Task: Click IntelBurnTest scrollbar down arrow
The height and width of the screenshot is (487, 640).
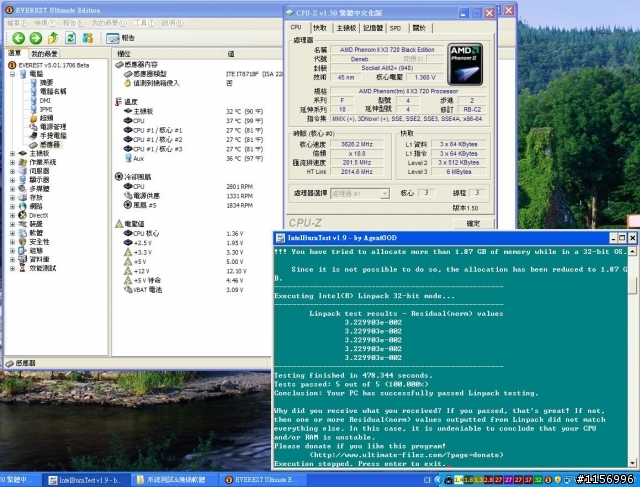Action: coord(632,463)
